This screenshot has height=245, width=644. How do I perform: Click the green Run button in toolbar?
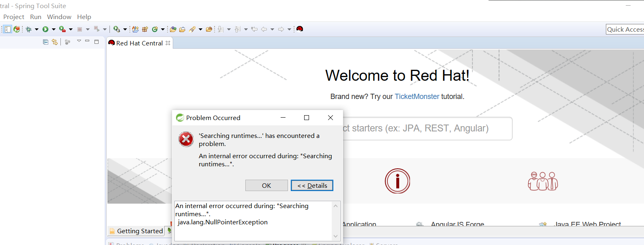pyautogui.click(x=45, y=29)
